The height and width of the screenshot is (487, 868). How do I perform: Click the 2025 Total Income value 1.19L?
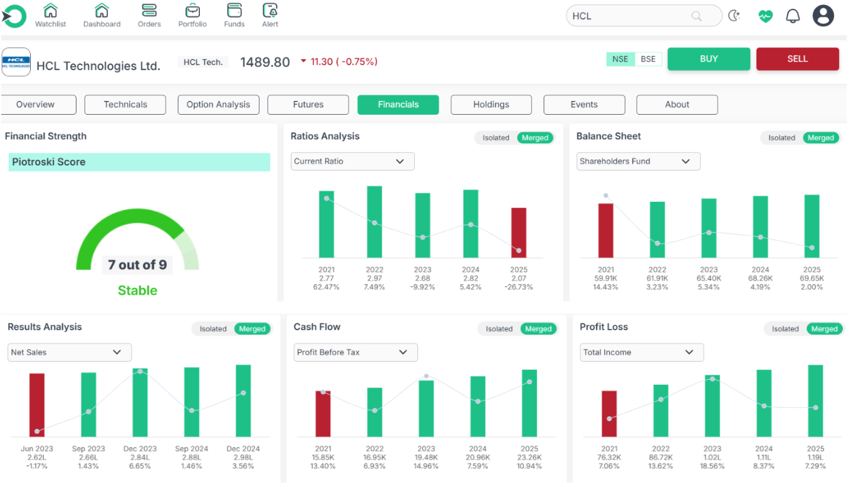pos(815,458)
